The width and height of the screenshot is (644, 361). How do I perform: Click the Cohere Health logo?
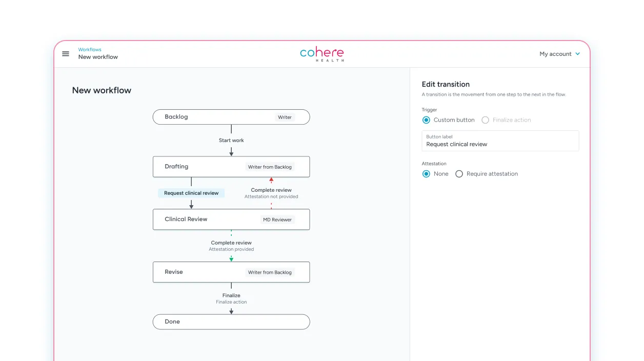322,53
